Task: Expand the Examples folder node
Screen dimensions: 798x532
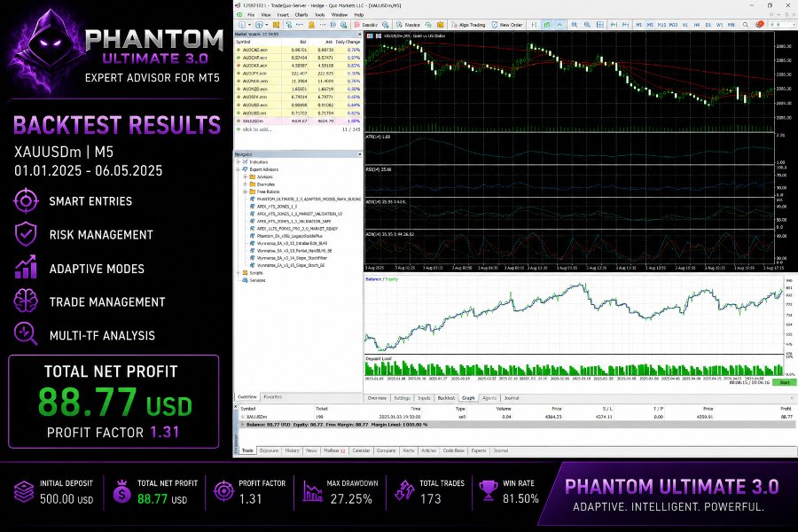Action: 245,184
